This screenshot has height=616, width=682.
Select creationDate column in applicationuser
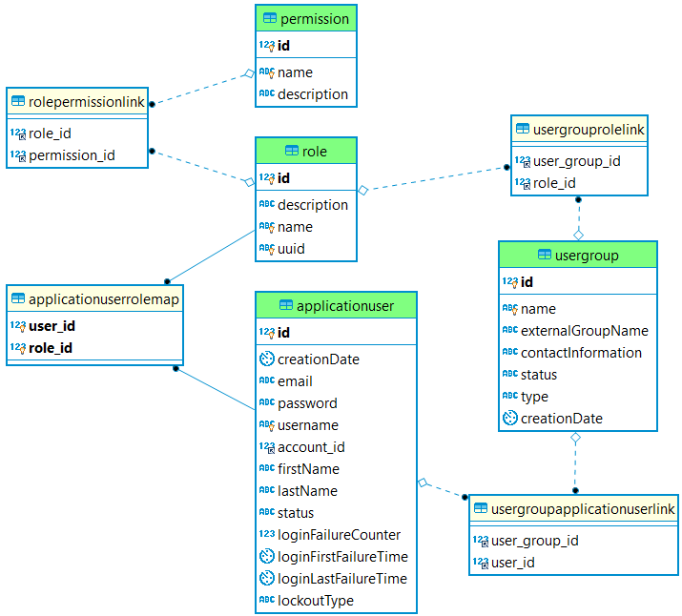coord(336,359)
